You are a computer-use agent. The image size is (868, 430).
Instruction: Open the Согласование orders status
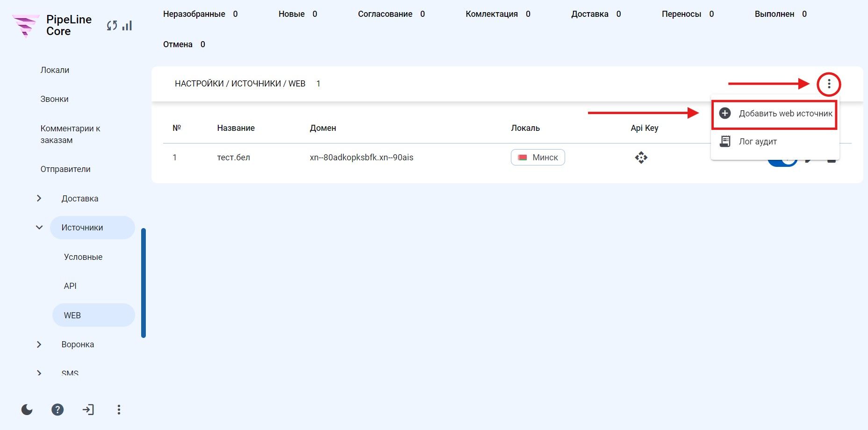[x=392, y=14]
